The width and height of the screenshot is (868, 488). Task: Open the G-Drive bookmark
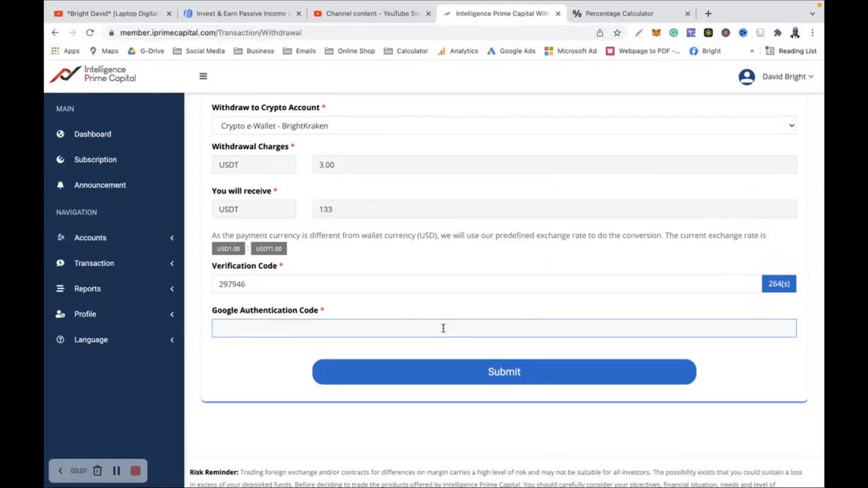coord(146,51)
